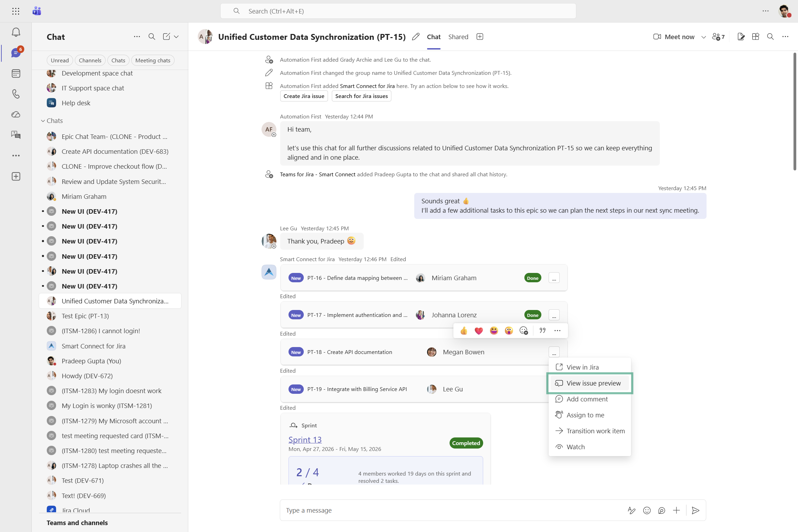React with heart emoji
Image resolution: width=798 pixels, height=532 pixels.
(479, 331)
